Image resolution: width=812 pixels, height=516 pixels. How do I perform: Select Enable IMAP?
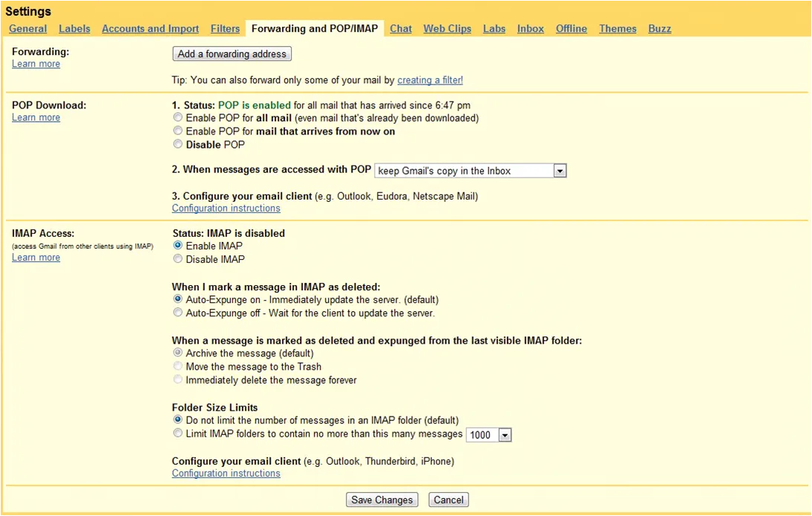click(x=177, y=246)
